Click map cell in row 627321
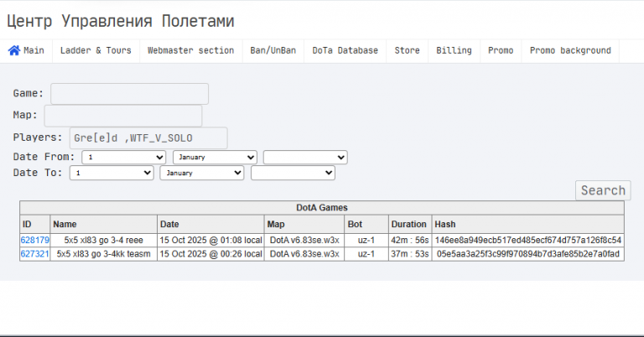Viewport: 644px width, 337px height. [x=304, y=254]
